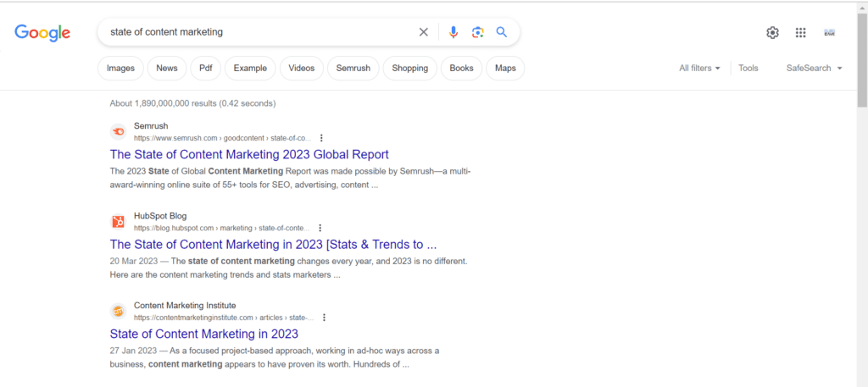Open HubSpot's State of Content Marketing in 2023 link
This screenshot has width=868, height=387.
[x=274, y=245]
